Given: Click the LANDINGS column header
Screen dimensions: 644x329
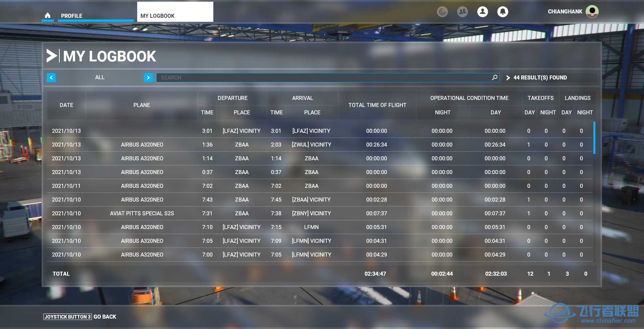Looking at the screenshot, I should (577, 98).
